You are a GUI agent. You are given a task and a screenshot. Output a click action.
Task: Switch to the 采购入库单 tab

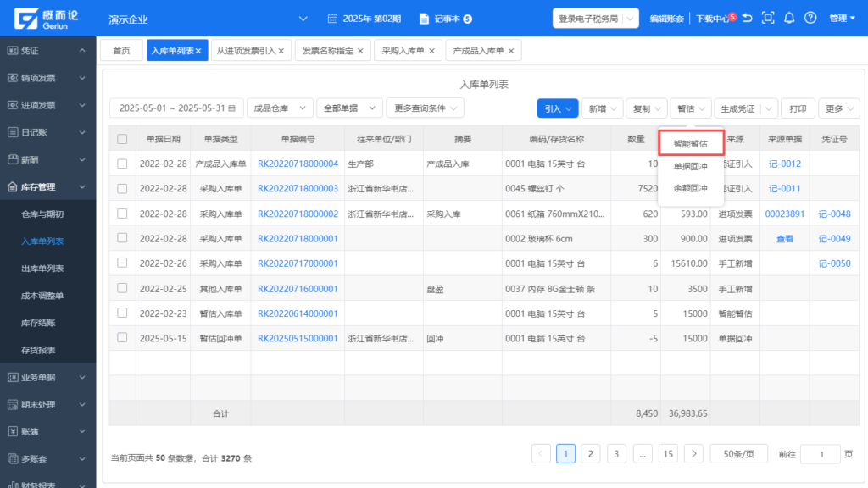403,51
